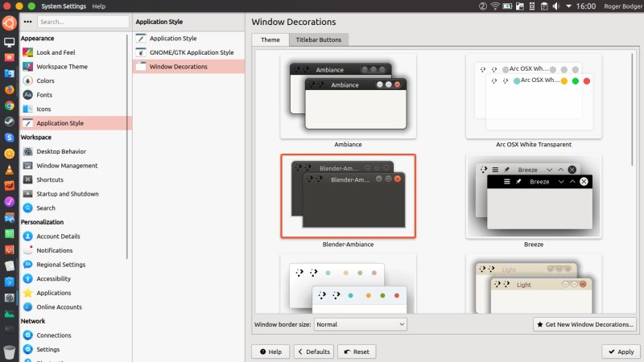Viewport: 644px width, 362px height.
Task: Reset settings to Defaults
Action: point(313,352)
